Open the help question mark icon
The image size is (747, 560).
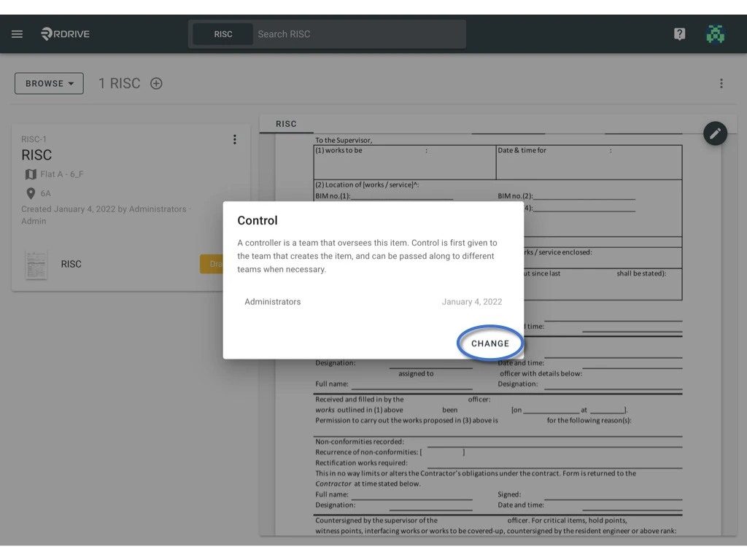pyautogui.click(x=679, y=34)
